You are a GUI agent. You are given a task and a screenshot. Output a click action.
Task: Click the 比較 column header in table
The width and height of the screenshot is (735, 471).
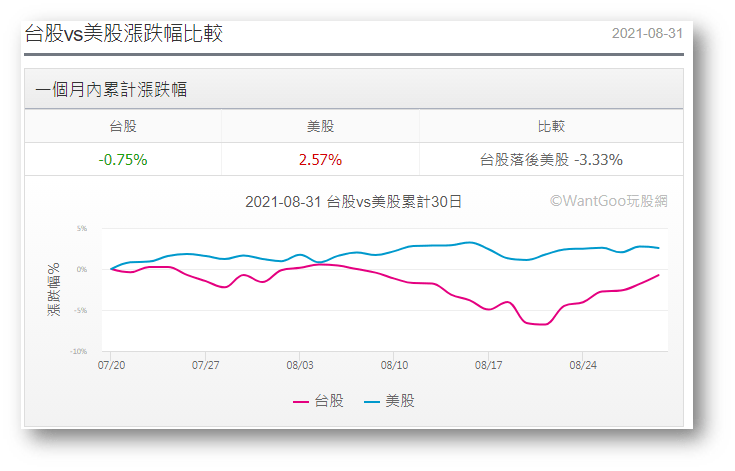click(x=551, y=126)
